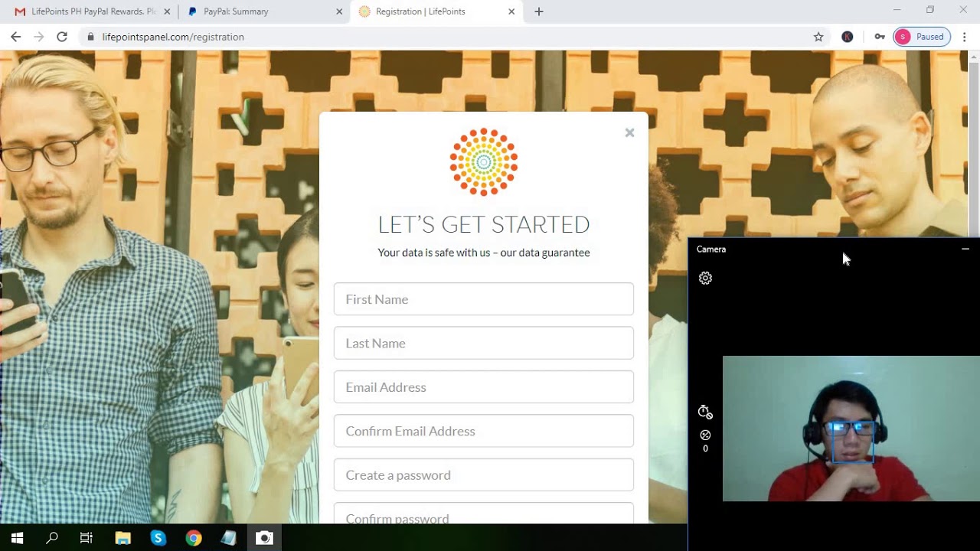Image resolution: width=980 pixels, height=551 pixels.
Task: Close the PayPal: Summary tab
Action: [339, 11]
